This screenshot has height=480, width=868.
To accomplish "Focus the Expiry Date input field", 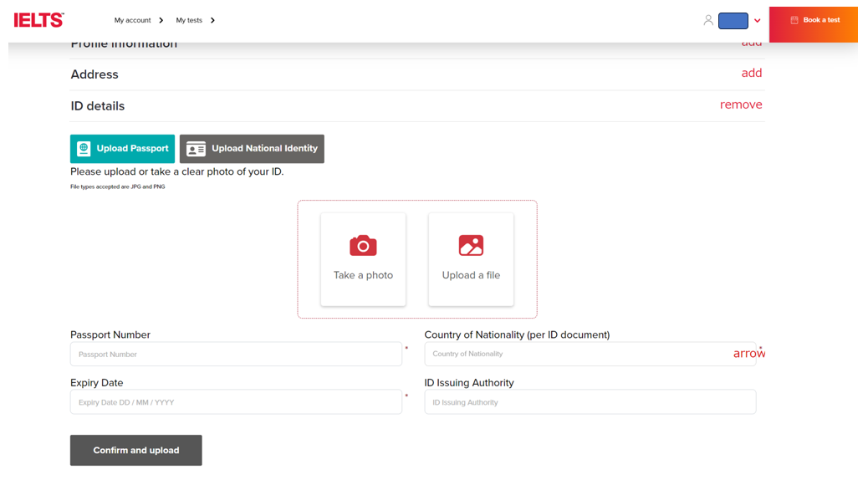I will [236, 402].
